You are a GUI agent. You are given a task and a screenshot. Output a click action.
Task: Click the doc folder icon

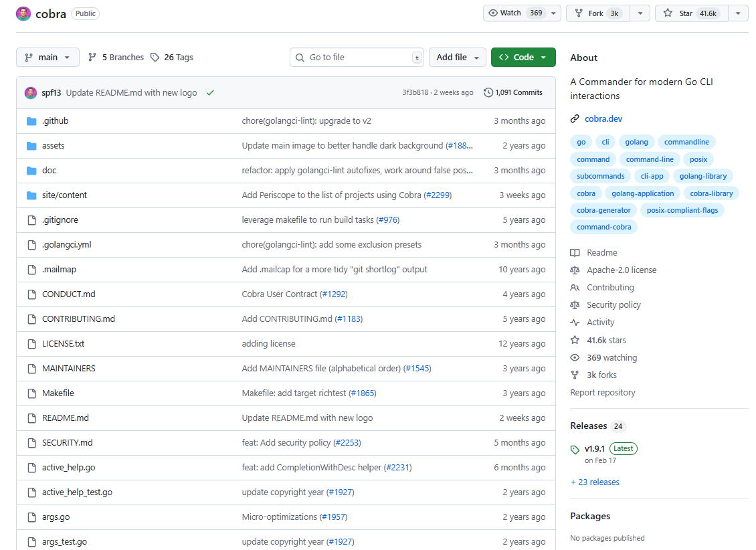tap(32, 171)
